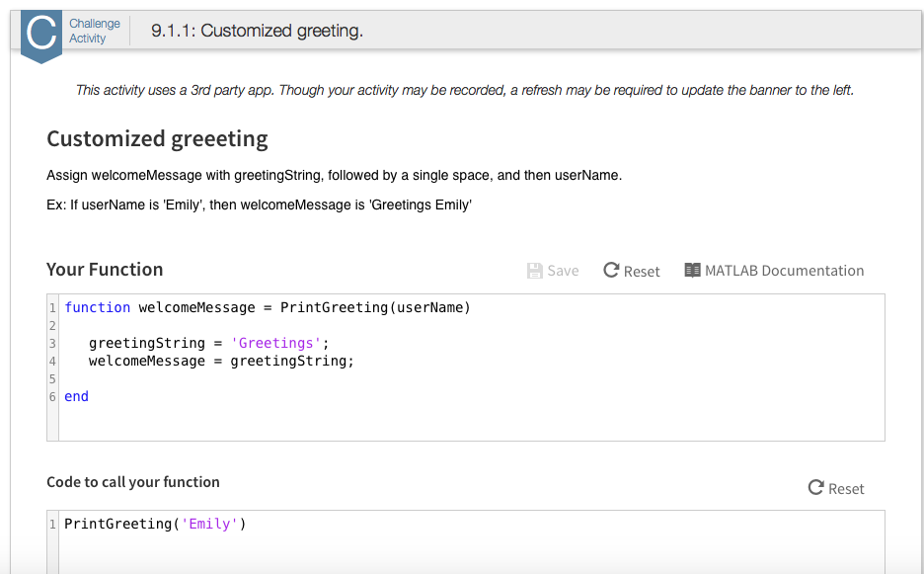Click empty line 5 in function editor

(472, 378)
